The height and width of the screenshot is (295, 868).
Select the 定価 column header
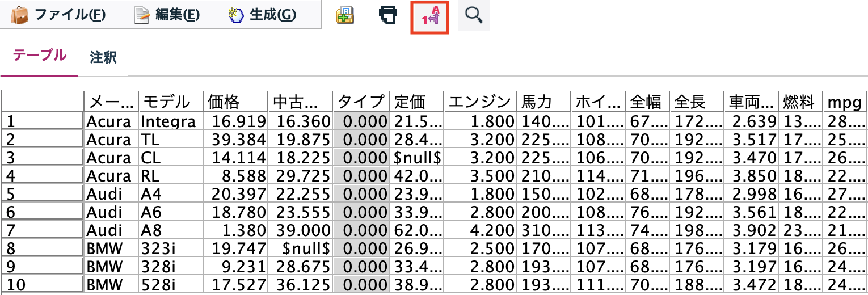(x=416, y=102)
